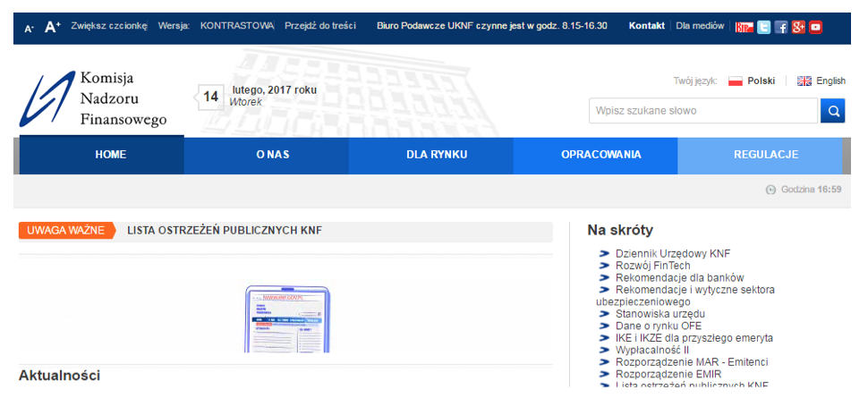Click the Komisja Nadzoru Finansowego logo
The width and height of the screenshot is (868, 407).
point(93,99)
